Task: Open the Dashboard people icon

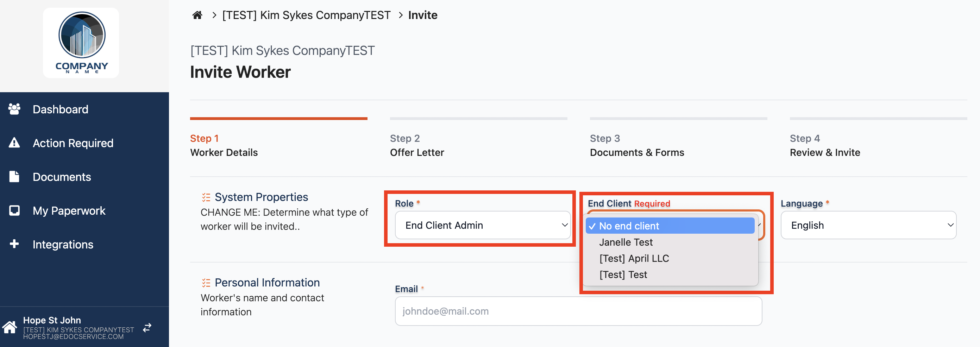Action: point(14,109)
